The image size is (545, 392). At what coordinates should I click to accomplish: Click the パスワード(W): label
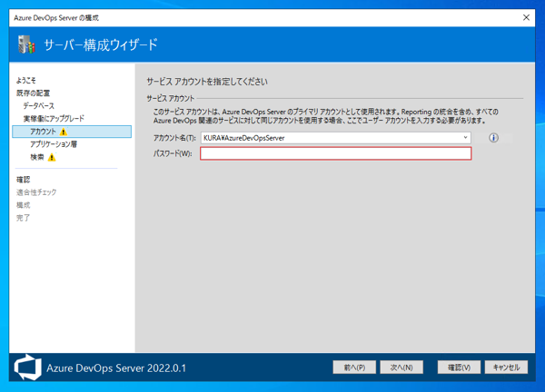coord(173,153)
